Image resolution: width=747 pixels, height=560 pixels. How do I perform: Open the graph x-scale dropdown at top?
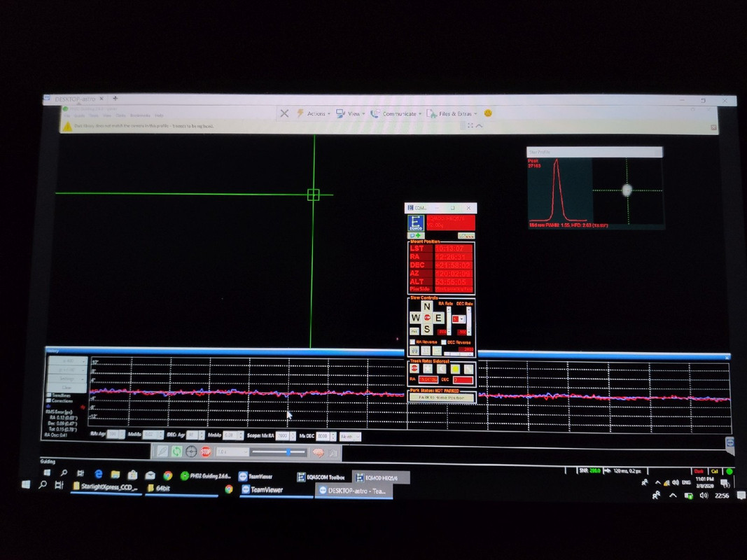pos(67,361)
